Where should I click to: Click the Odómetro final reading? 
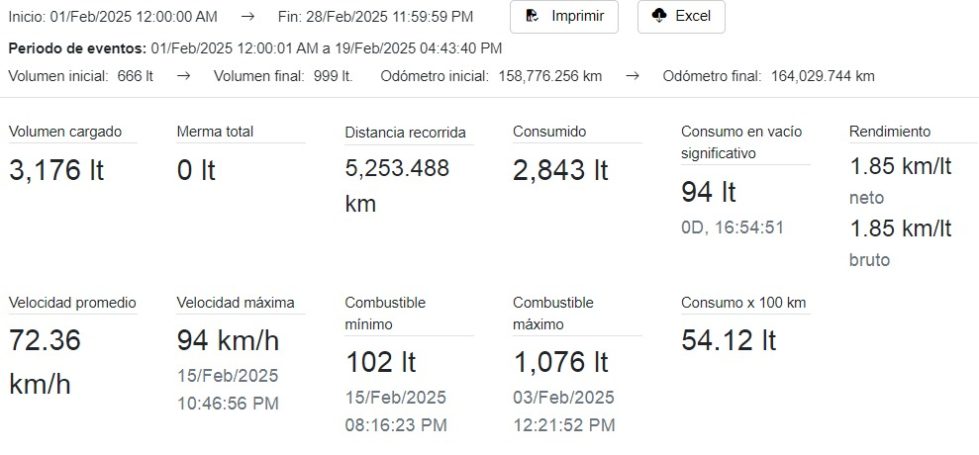click(x=823, y=76)
